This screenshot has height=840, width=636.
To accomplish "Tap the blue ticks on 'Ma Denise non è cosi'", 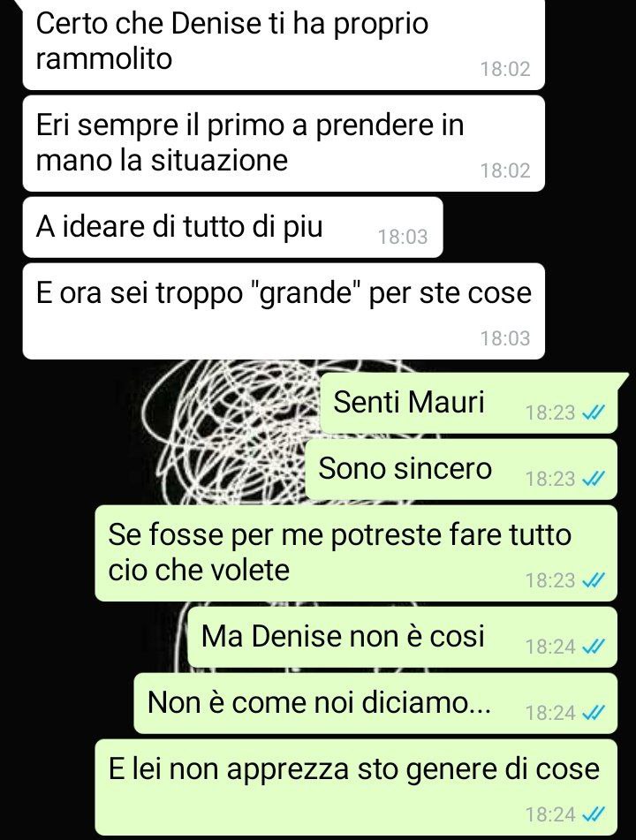I will click(x=593, y=647).
